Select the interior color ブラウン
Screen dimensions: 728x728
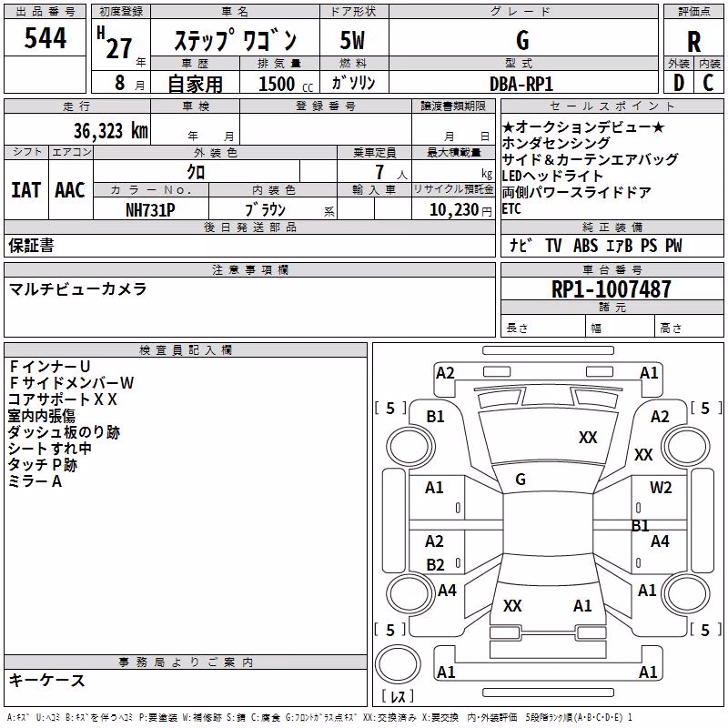point(266,210)
